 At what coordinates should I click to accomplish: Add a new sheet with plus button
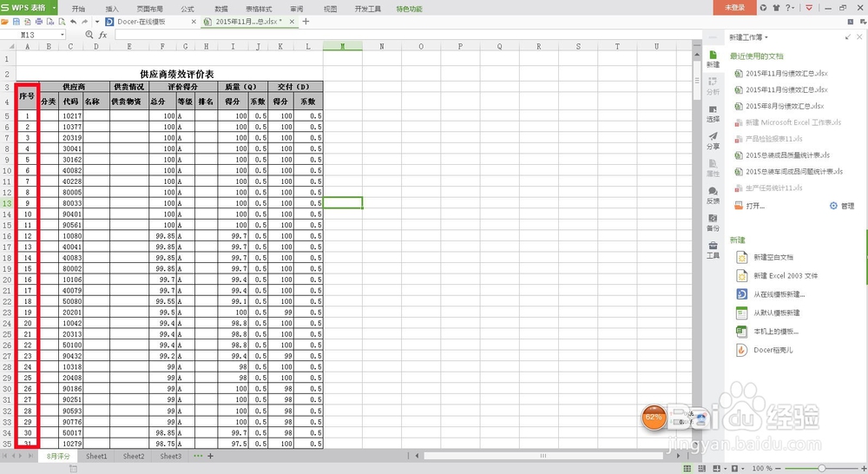210,457
